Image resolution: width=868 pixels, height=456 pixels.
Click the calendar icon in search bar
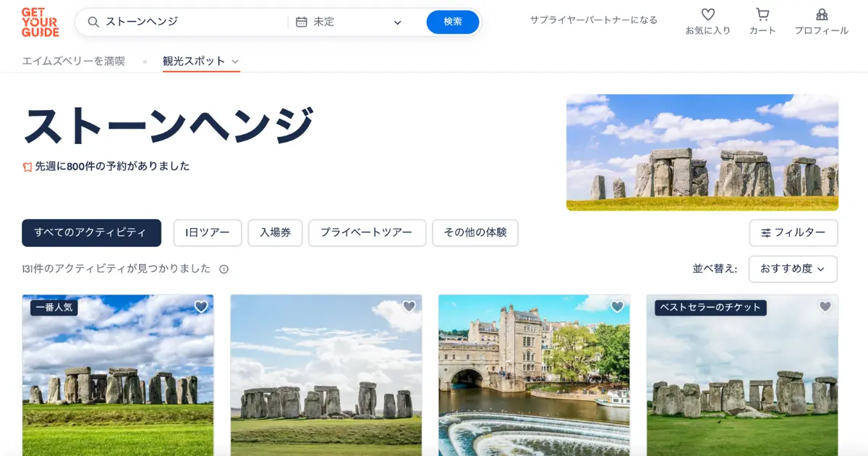pos(302,22)
